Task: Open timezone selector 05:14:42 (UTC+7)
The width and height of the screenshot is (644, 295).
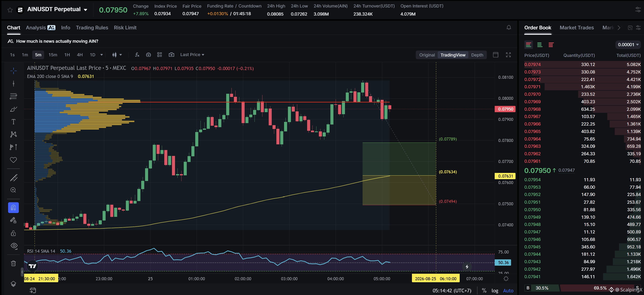Action: (452, 291)
